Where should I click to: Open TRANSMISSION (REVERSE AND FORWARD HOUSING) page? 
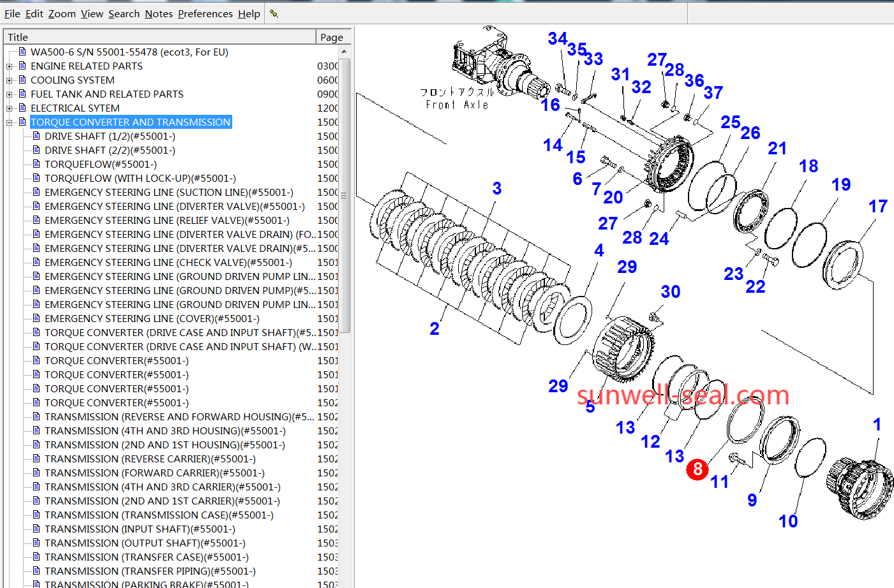[179, 416]
